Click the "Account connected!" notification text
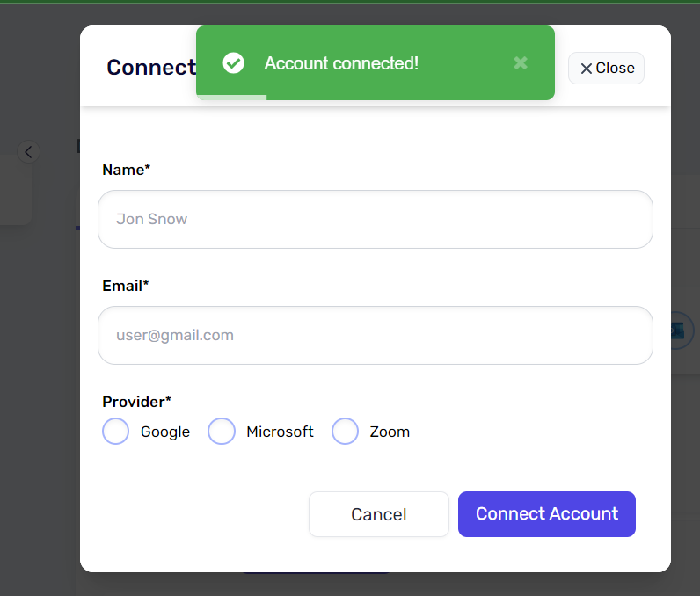Viewport: 700px width, 596px height. click(x=341, y=63)
